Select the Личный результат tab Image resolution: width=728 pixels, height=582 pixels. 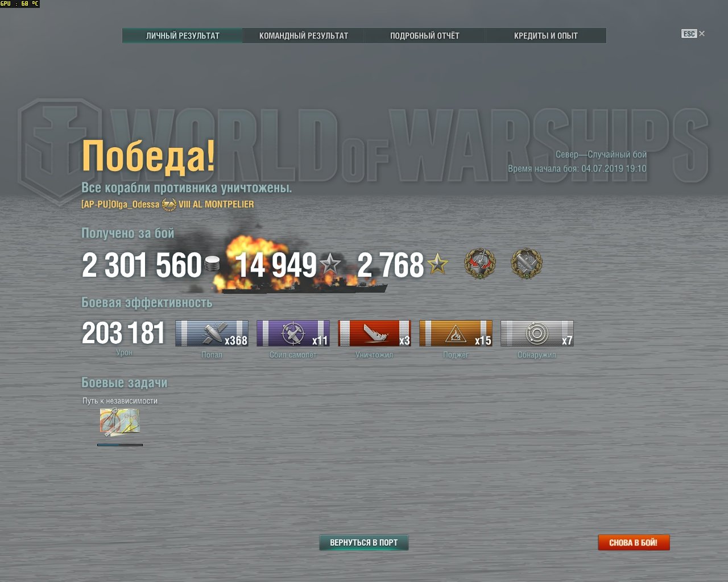pos(183,35)
